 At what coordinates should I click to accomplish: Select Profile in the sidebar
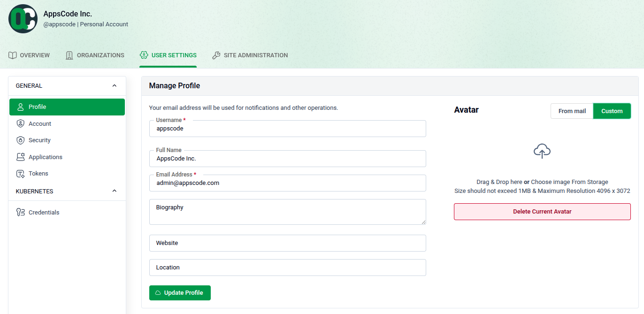pos(67,107)
